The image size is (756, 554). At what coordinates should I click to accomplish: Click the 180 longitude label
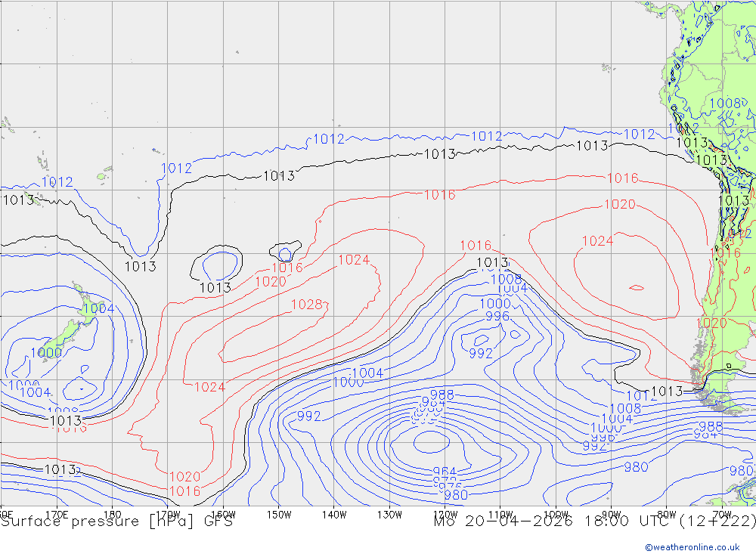point(113,515)
